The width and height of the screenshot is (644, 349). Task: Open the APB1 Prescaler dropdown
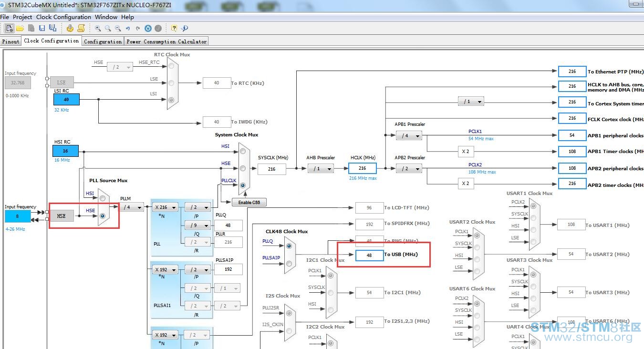pos(409,136)
